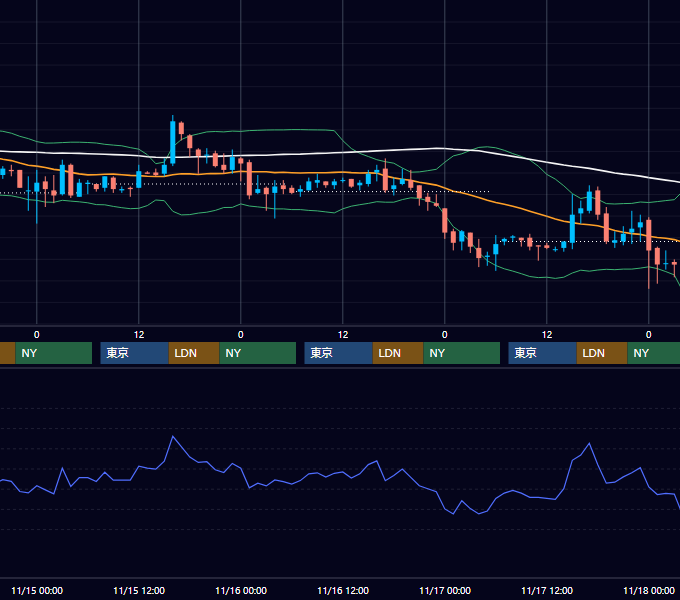This screenshot has width=680, height=600.
Task: Click the 11/17 00:00 date label
Action: pos(445,590)
